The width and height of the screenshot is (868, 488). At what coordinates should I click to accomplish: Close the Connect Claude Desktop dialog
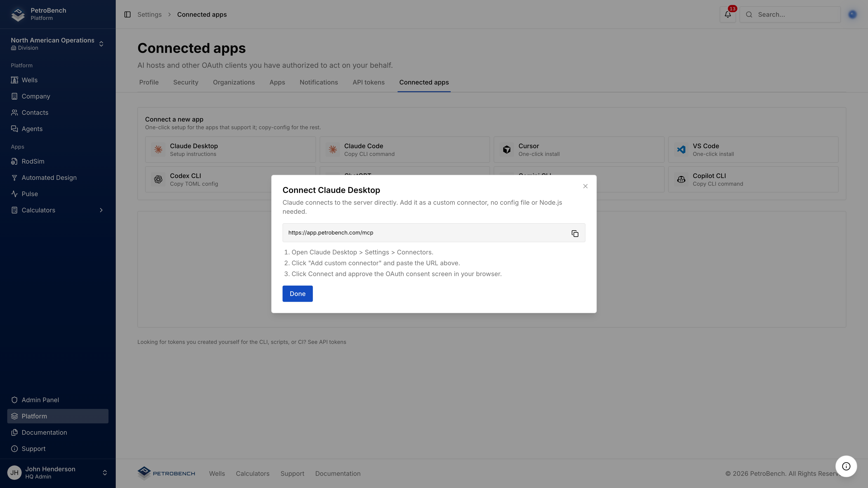click(585, 186)
